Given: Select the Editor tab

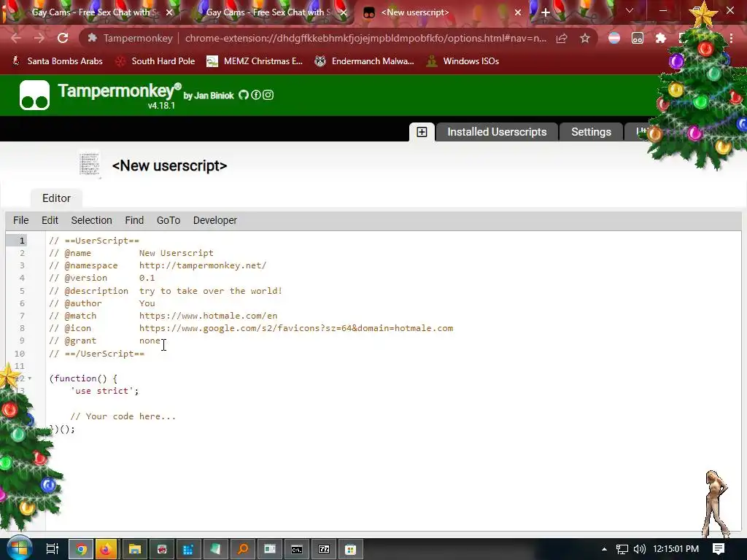Looking at the screenshot, I should tap(56, 198).
